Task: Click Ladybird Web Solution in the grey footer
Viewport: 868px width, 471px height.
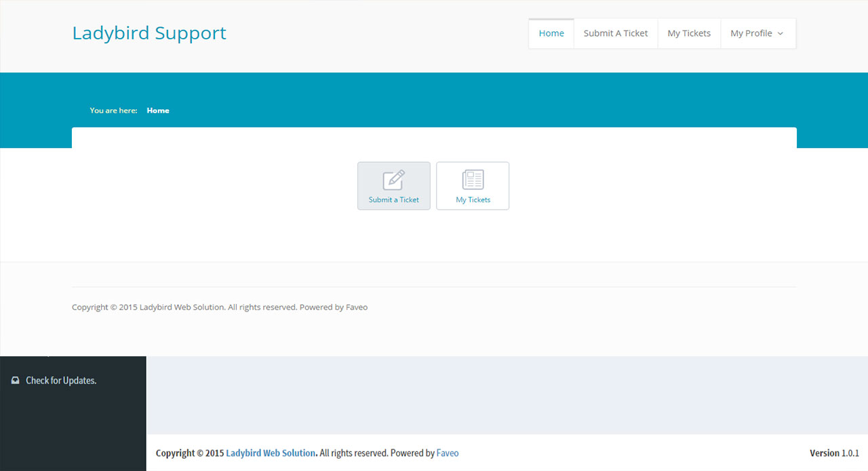Action: [181, 307]
